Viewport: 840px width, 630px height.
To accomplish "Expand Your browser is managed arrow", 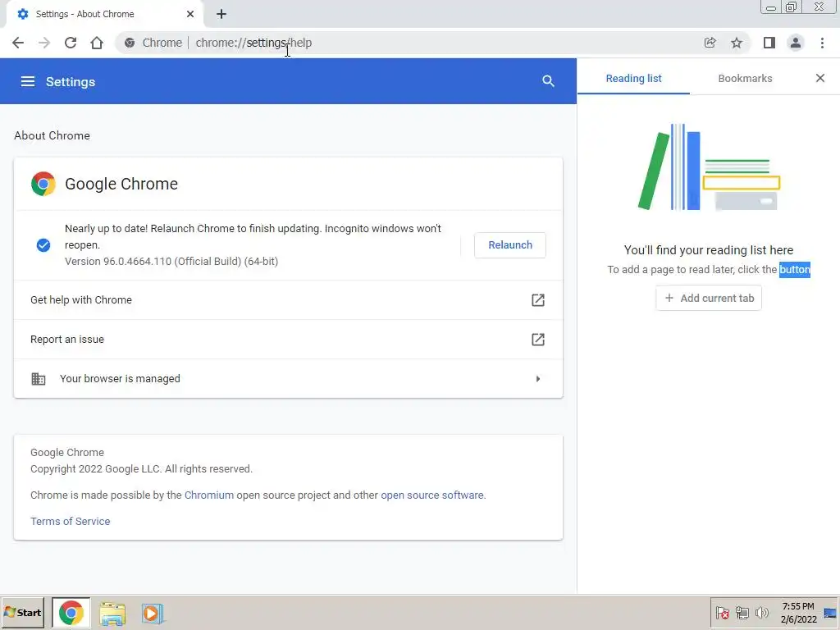I will tap(538, 379).
